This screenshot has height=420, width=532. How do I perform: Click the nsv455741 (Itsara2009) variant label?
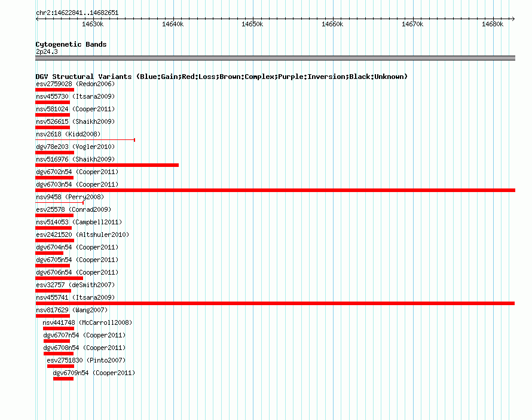[x=75, y=297]
